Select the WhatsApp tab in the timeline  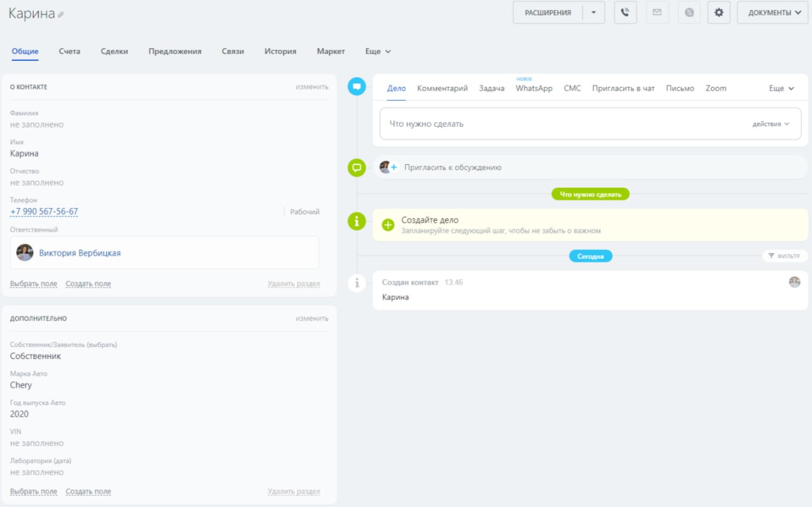[534, 89]
